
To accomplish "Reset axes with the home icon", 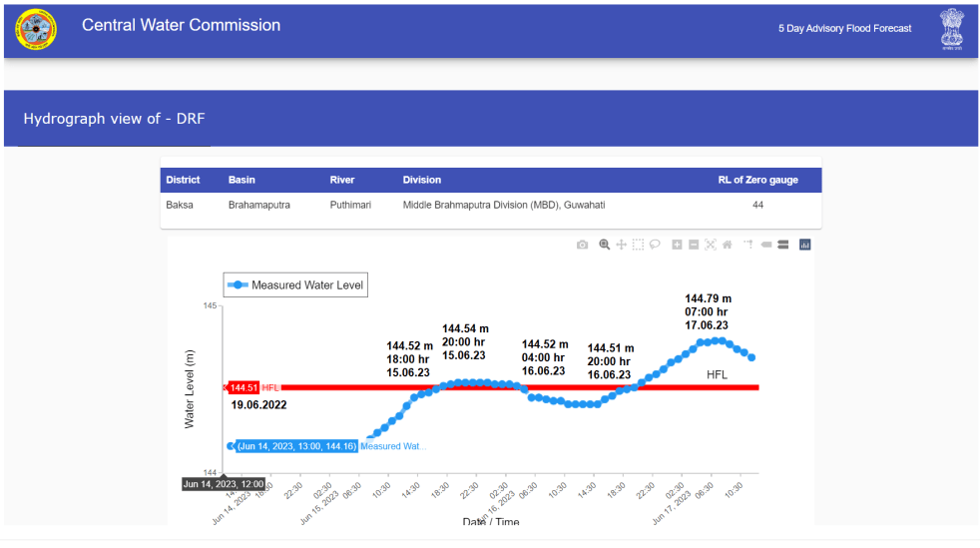I will tap(728, 245).
